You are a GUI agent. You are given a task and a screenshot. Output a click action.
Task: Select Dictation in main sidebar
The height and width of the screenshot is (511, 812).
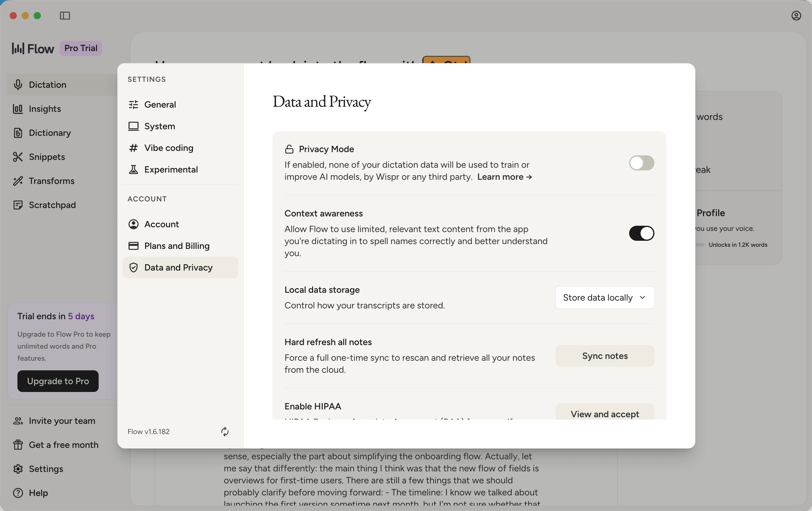62,84
